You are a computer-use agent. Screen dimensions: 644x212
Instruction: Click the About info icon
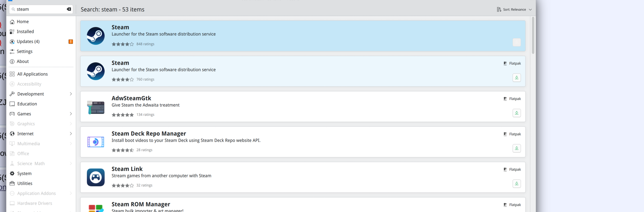tap(12, 62)
